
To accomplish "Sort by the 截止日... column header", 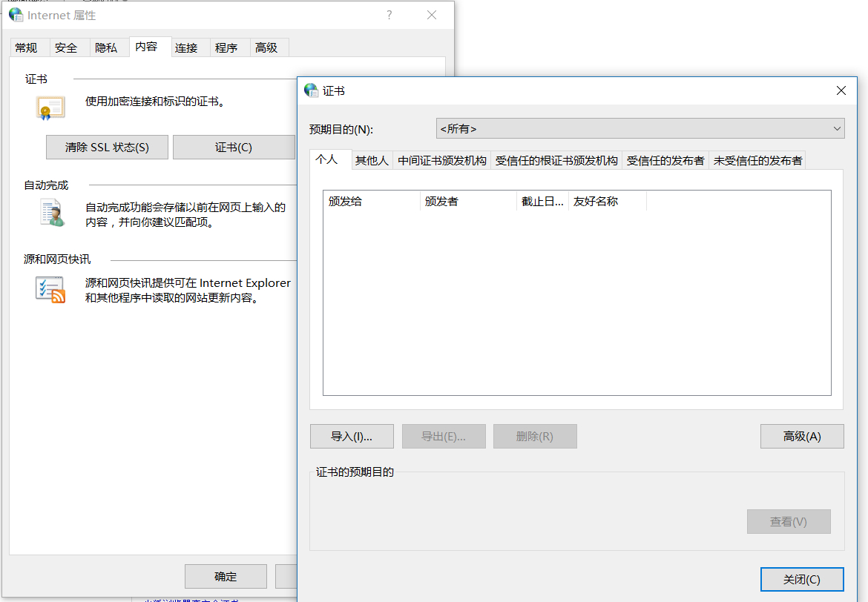I will (x=542, y=202).
